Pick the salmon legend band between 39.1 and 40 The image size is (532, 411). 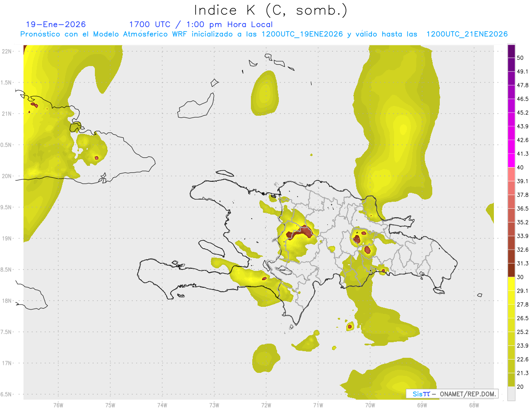512,174
